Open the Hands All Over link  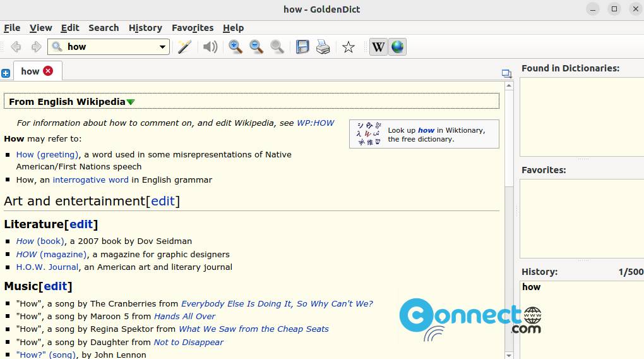tap(184, 316)
